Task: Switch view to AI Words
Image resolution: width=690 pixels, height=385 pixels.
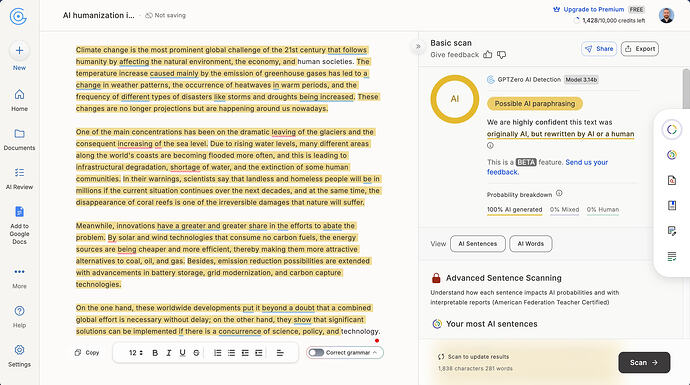Action: click(531, 244)
